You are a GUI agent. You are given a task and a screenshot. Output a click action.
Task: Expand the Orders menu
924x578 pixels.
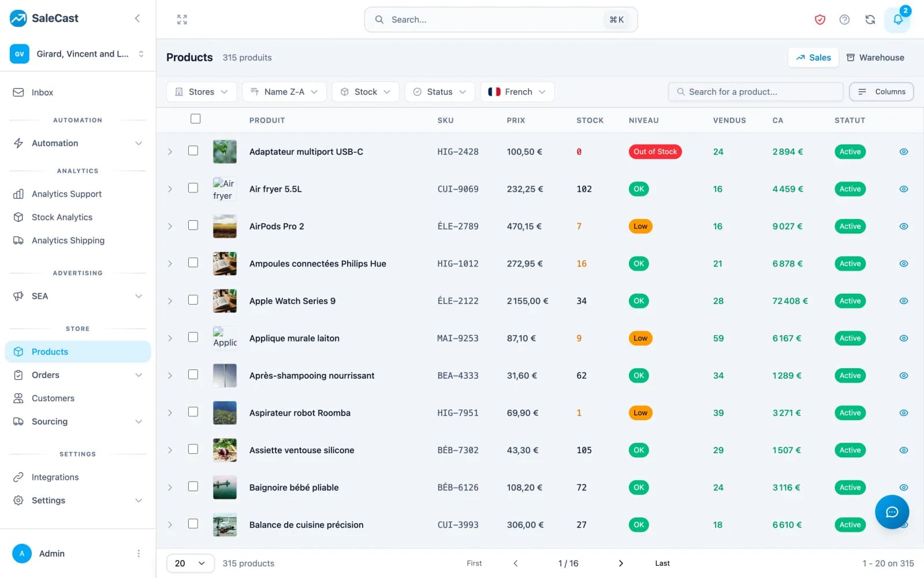pos(78,375)
